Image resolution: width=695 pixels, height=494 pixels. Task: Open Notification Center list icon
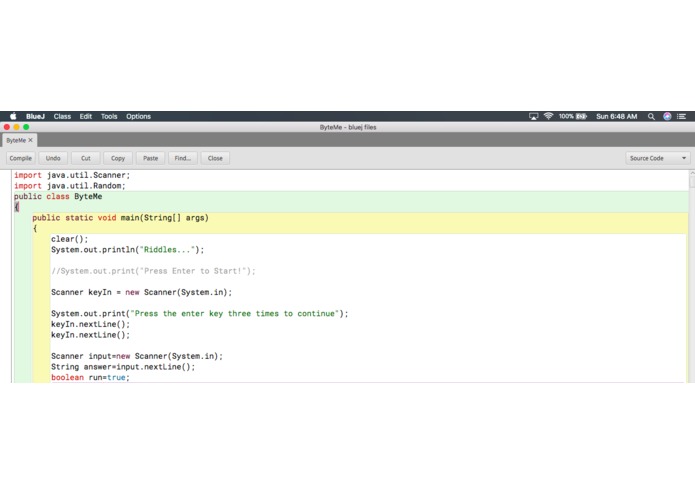(x=682, y=116)
